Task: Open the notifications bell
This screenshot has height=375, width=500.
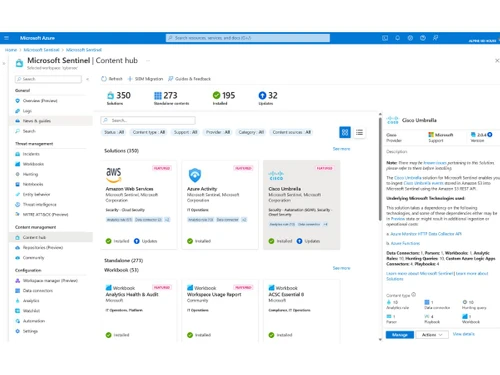Action: [x=398, y=38]
